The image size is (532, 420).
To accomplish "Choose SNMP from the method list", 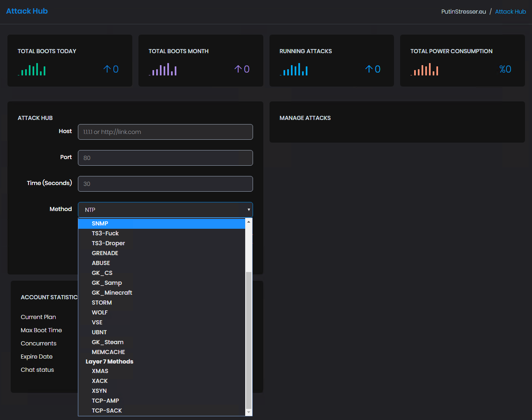I will click(162, 223).
